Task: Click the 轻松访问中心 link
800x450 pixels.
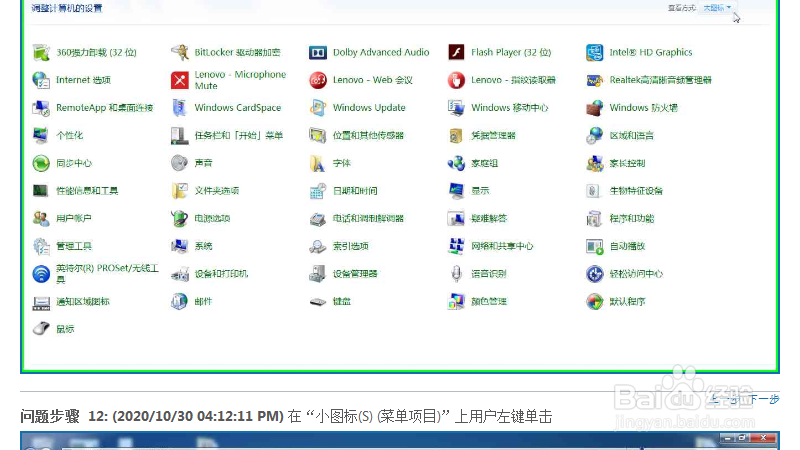Action: click(636, 273)
